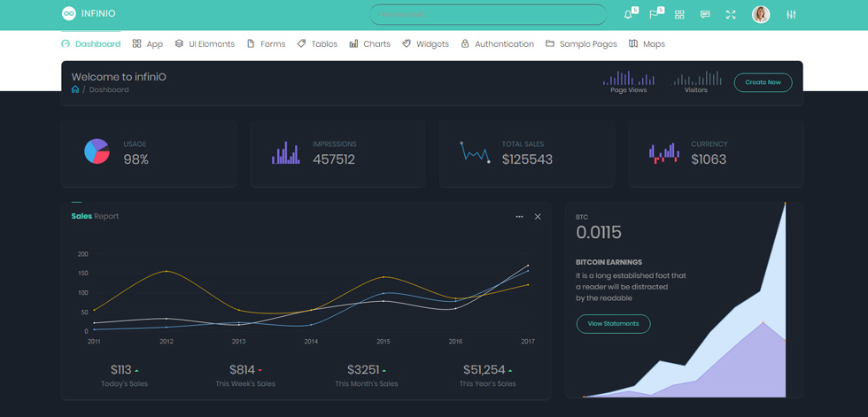Focus the top search input field
The image size is (868, 417).
[x=488, y=14]
